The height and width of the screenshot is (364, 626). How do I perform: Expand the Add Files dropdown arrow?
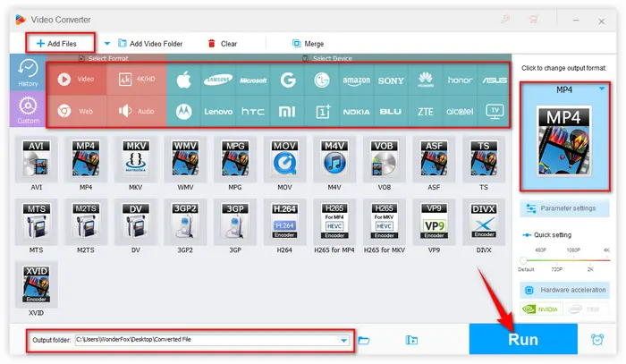point(107,43)
